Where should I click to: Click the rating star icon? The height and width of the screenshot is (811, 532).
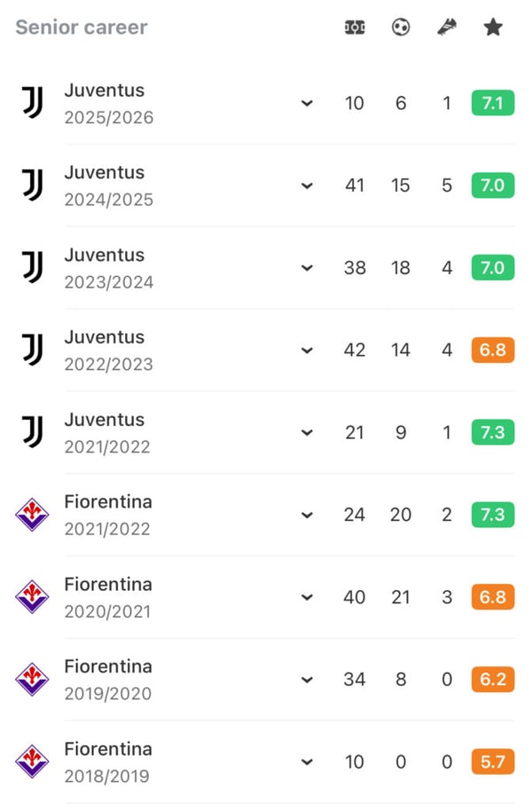point(493,28)
